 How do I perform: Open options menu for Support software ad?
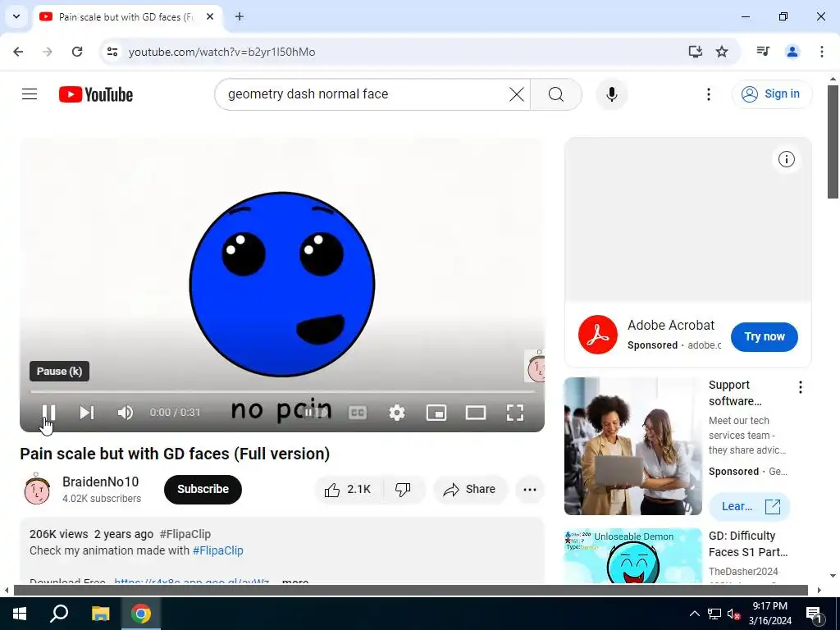(x=801, y=387)
